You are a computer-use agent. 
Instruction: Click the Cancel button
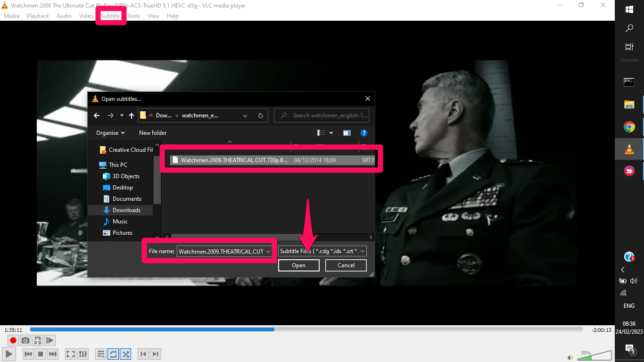(x=346, y=265)
